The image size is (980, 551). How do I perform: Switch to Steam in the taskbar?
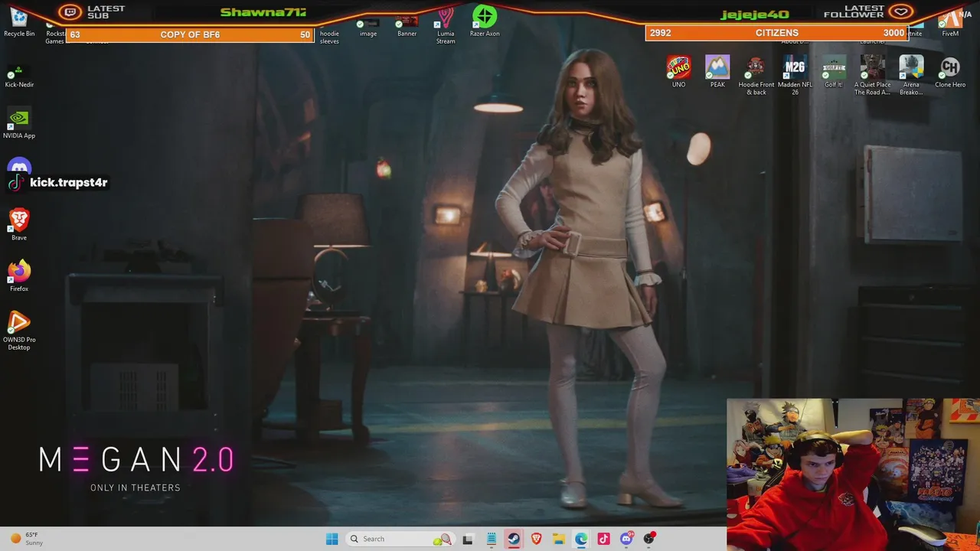coord(513,539)
